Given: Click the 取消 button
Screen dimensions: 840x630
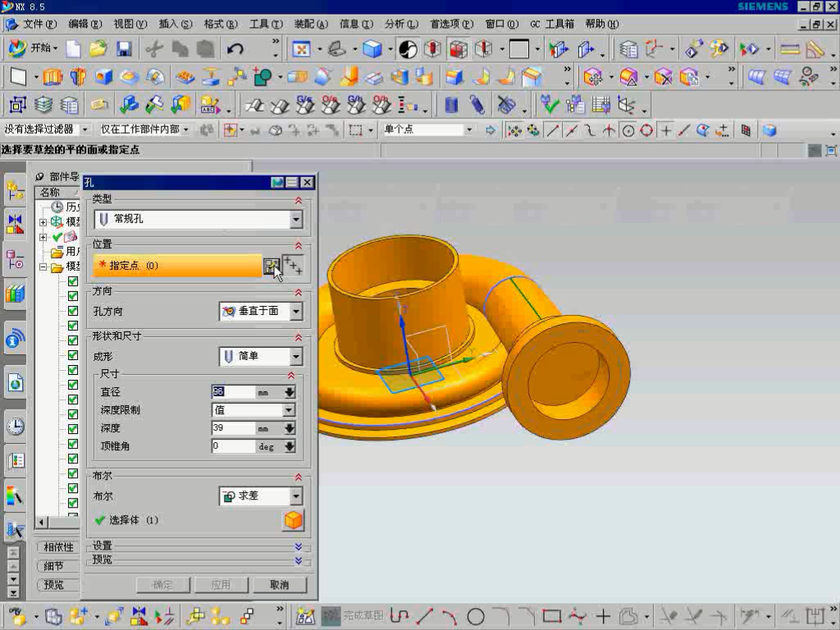Looking at the screenshot, I should tap(280, 585).
